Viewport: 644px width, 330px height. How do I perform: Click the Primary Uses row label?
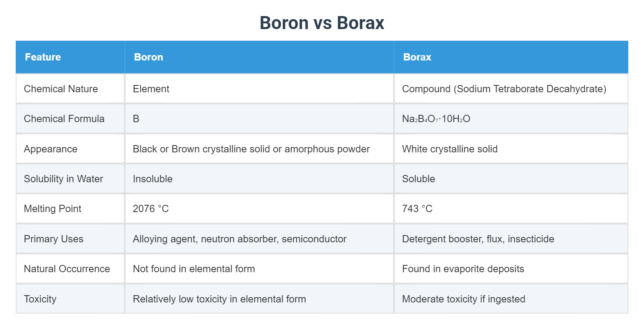pyautogui.click(x=54, y=239)
